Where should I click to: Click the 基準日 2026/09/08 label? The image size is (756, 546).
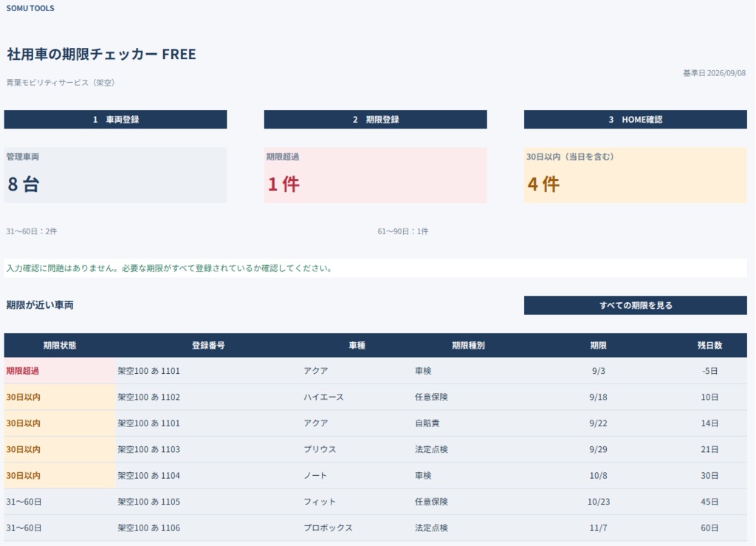tap(714, 73)
